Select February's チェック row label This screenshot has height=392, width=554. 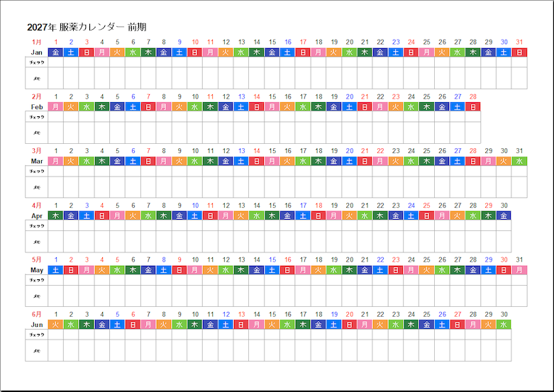(x=37, y=117)
